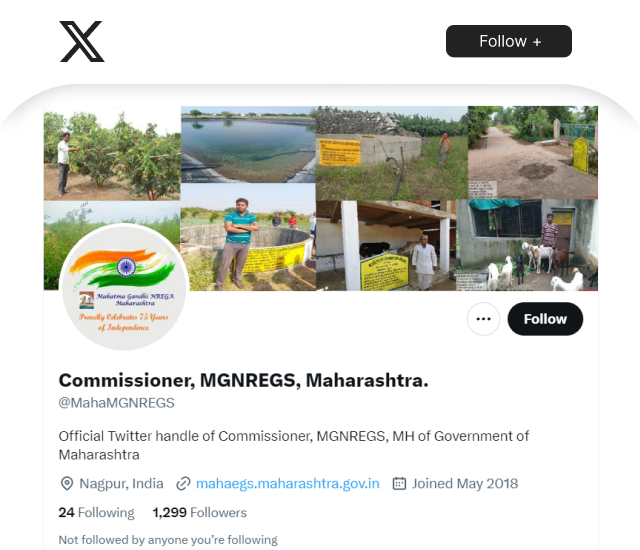Viewport: 640px width, 550px height.
Task: Open banner photo of man at well
Action: pyautogui.click(x=248, y=237)
